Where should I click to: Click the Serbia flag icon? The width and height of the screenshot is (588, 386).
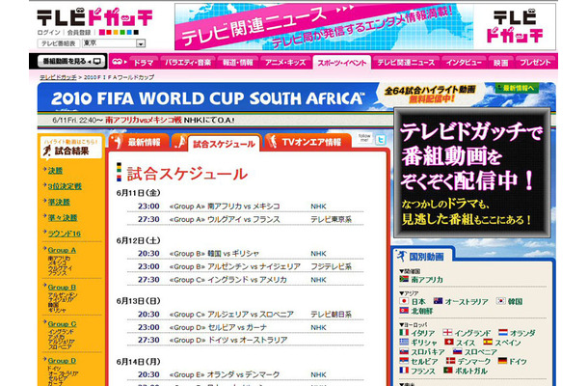pos(404,361)
